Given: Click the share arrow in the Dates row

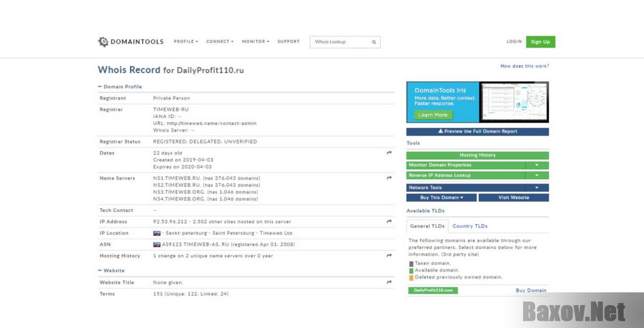Looking at the screenshot, I should click(x=389, y=153).
